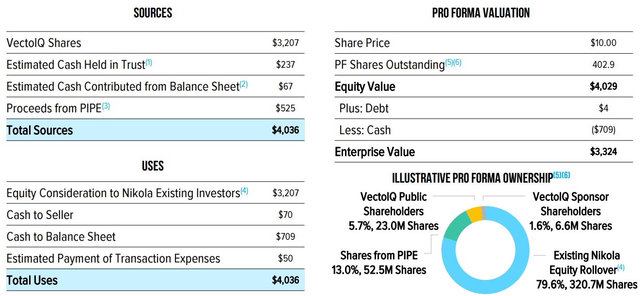Screen dimensions: 644x296
Task: Click the Total Uses highlighted row label
Action: pos(32,280)
